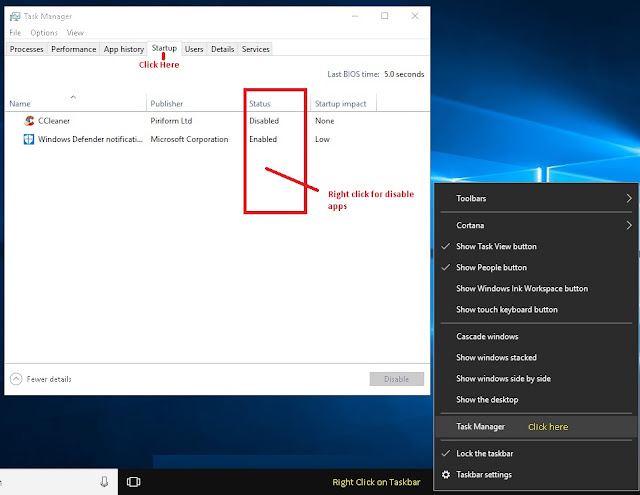Close the Task Manager window
Screen dimensions: 640x495
415,16
